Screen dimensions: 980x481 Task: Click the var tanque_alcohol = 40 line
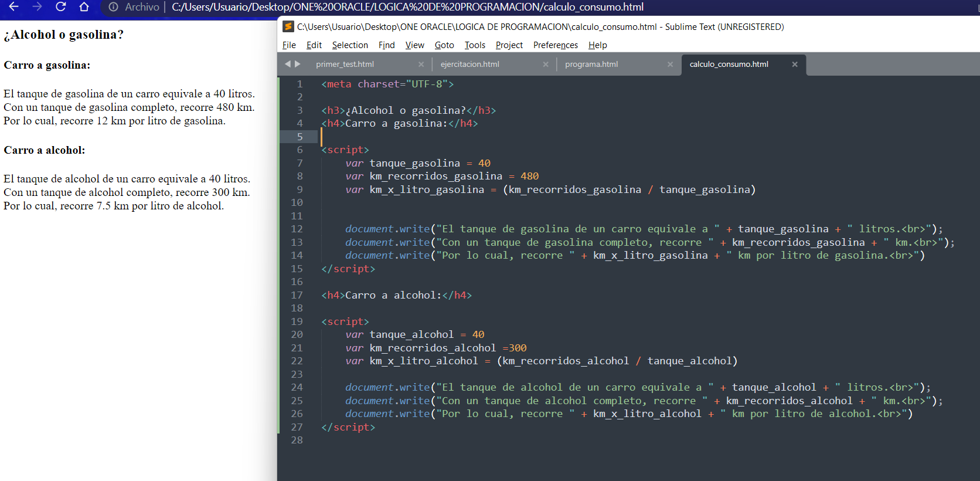415,334
